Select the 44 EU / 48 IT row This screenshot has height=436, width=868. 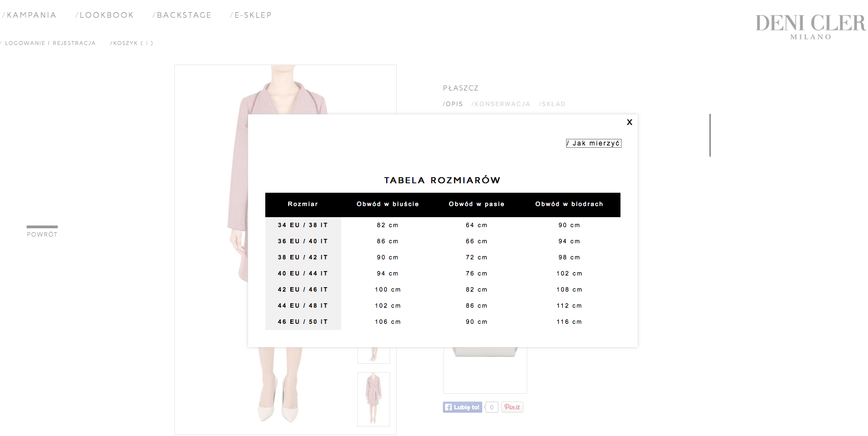click(x=443, y=305)
